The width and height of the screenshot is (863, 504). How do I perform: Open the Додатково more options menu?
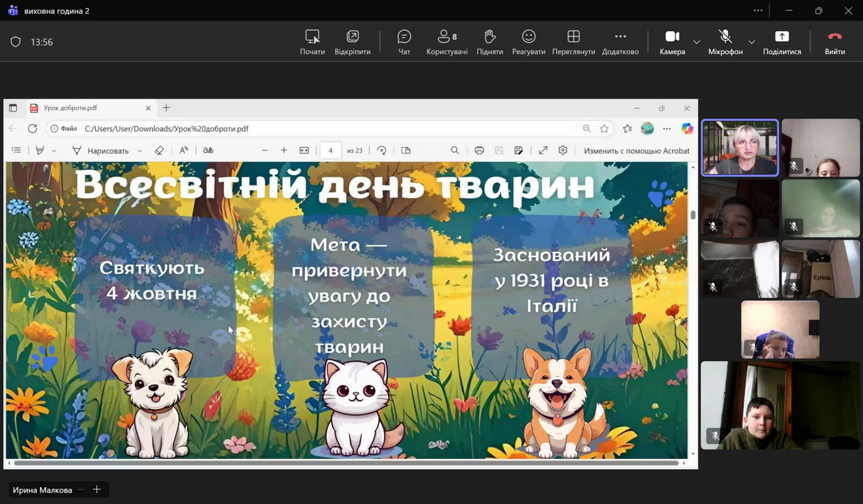coord(620,42)
